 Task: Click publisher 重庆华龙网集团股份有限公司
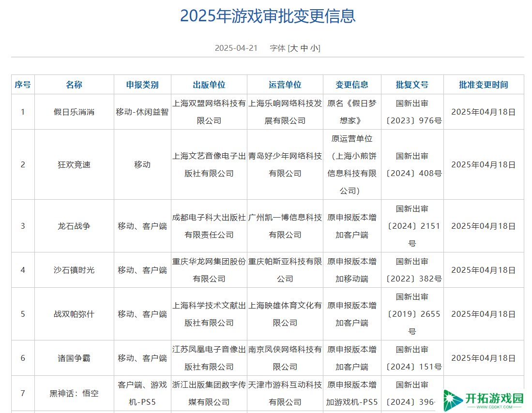pos(209,270)
